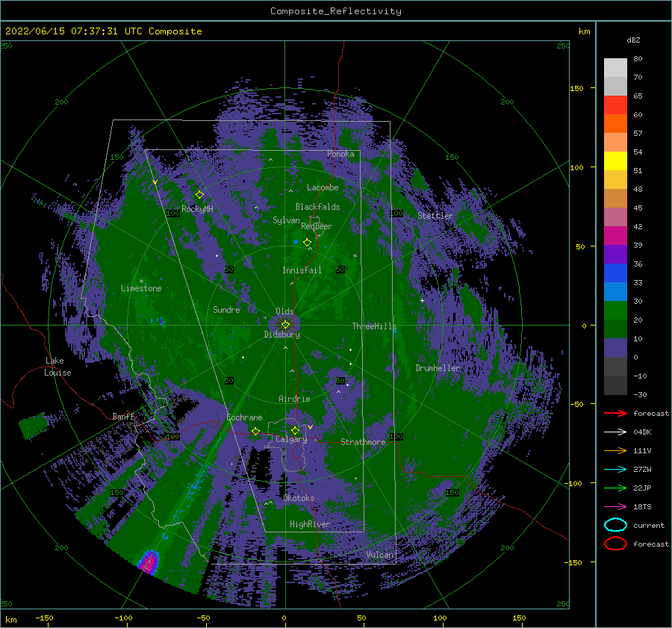Click the yellow diamond marker below Cochrane

(x=256, y=431)
